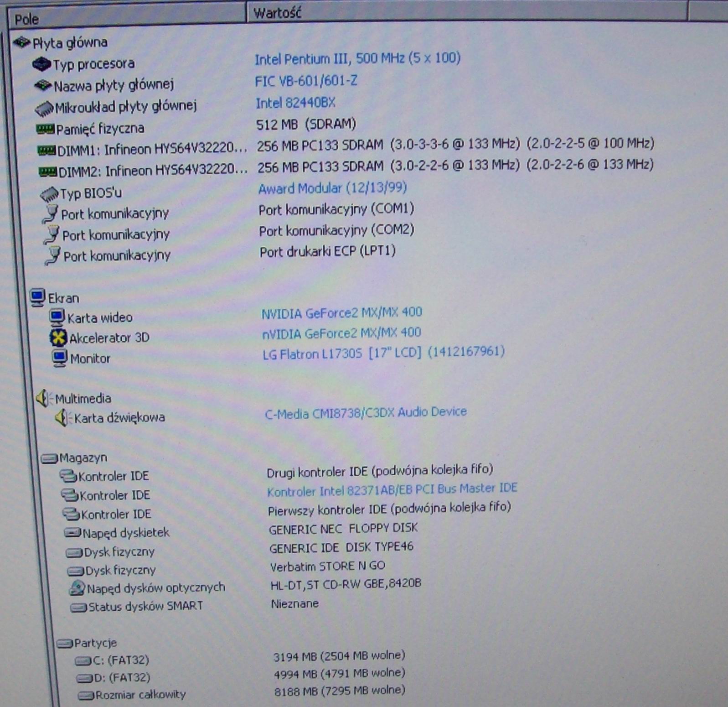Select the Płyta główna section label
The image size is (728, 707).
coord(70,43)
